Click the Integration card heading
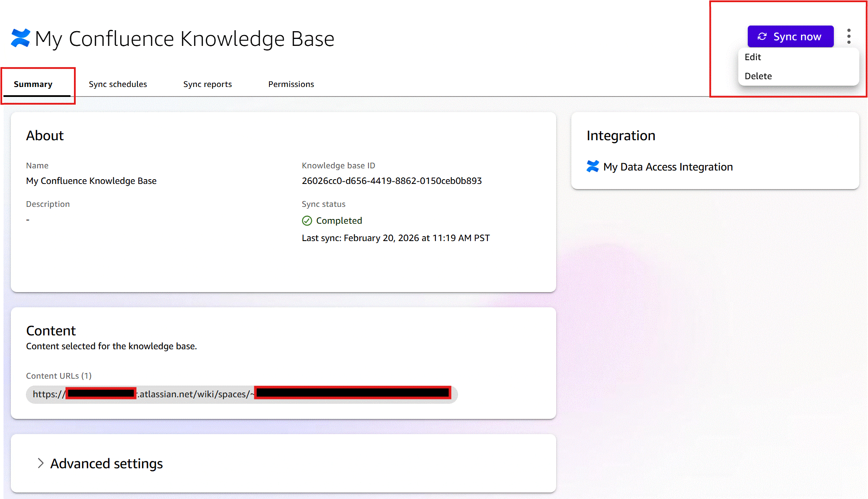This screenshot has height=499, width=868. tap(621, 135)
